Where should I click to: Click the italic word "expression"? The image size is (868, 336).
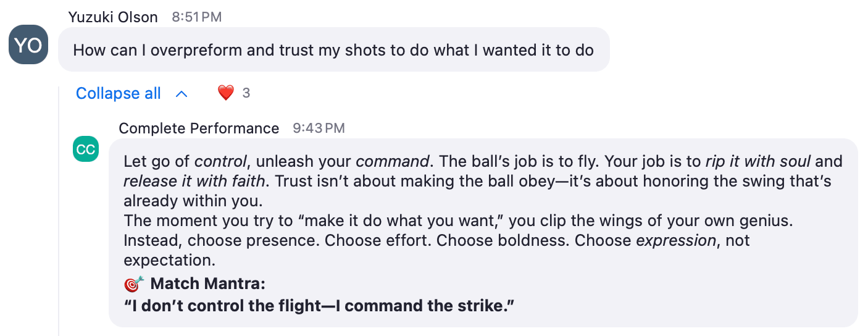(x=676, y=240)
